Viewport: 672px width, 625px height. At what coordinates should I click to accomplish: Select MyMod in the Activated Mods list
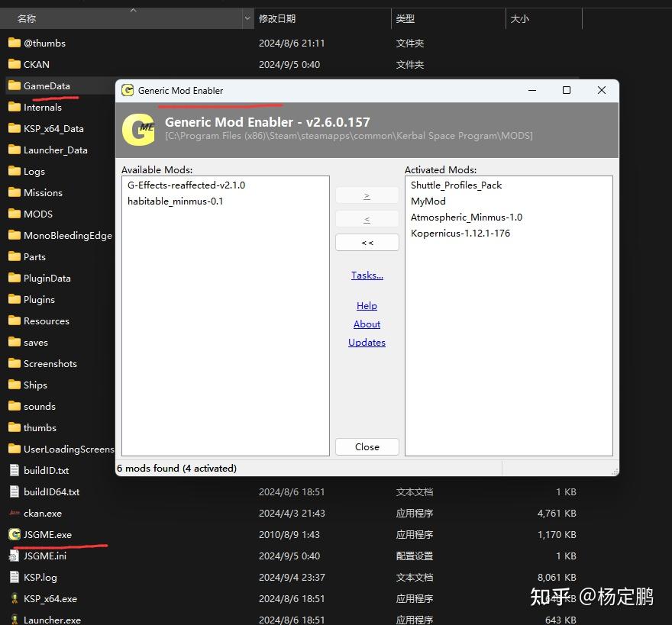(428, 201)
